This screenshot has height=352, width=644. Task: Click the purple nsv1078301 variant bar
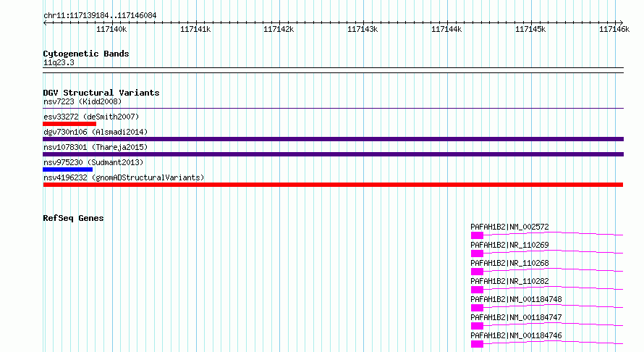pyautogui.click(x=333, y=154)
